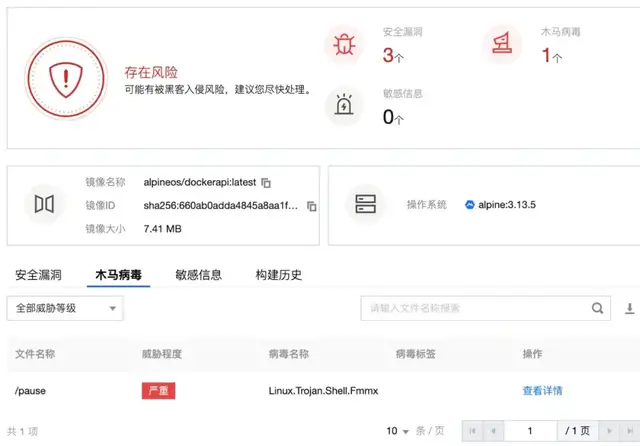Go to the first page
This screenshot has width=640, height=446.
pos(473,431)
